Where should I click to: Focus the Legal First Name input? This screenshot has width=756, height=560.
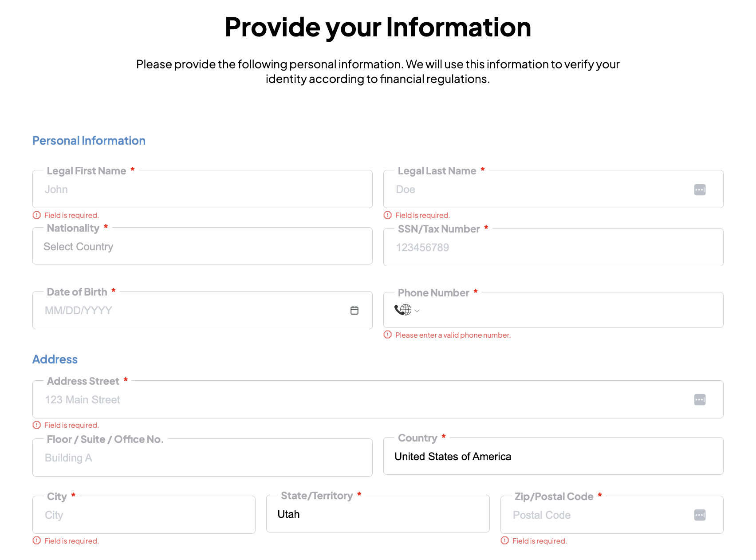coord(202,189)
